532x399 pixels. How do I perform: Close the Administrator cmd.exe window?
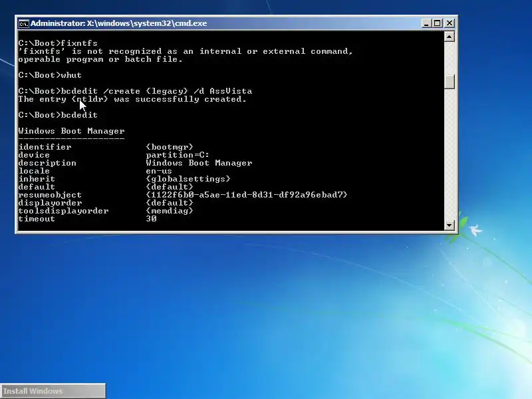tap(450, 23)
